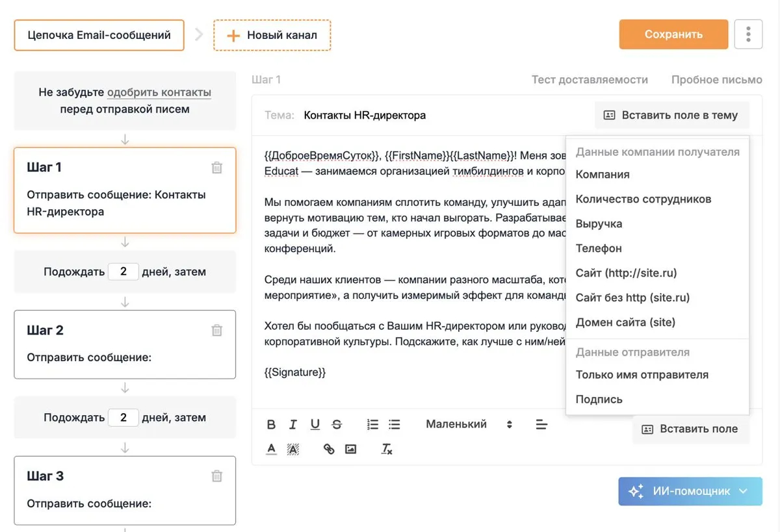Click the insert link icon
This screenshot has width=780, height=532.
click(329, 449)
